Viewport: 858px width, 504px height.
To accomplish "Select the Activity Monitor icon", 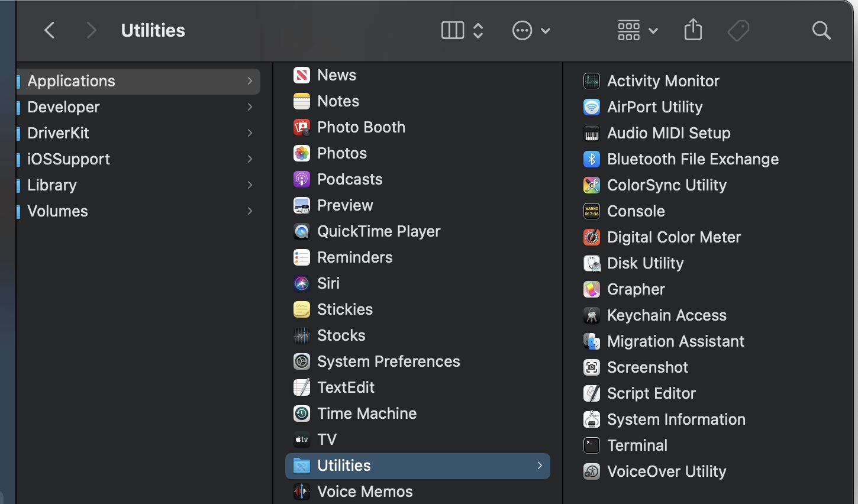I will pos(591,81).
